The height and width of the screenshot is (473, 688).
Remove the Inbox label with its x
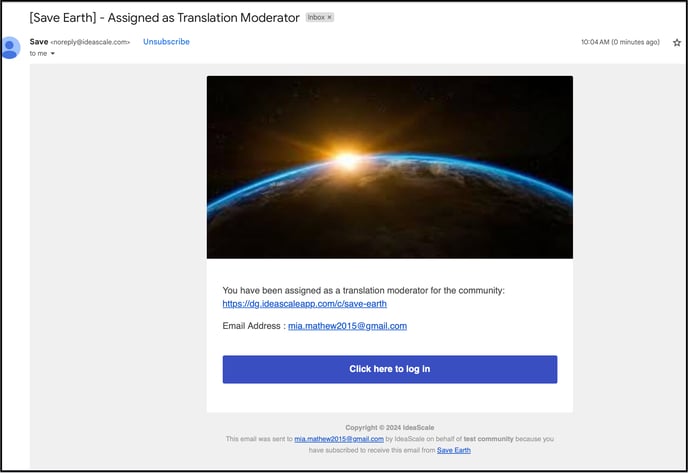click(x=330, y=18)
